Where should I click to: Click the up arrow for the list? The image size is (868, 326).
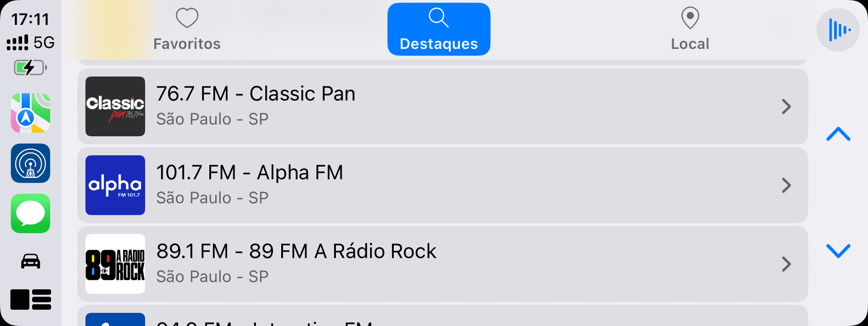click(x=838, y=134)
